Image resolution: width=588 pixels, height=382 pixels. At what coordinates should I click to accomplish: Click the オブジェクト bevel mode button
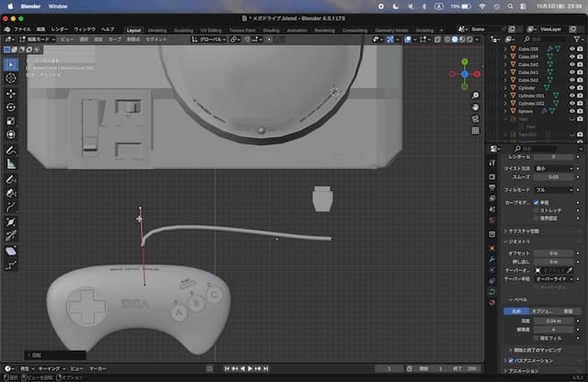click(543, 311)
